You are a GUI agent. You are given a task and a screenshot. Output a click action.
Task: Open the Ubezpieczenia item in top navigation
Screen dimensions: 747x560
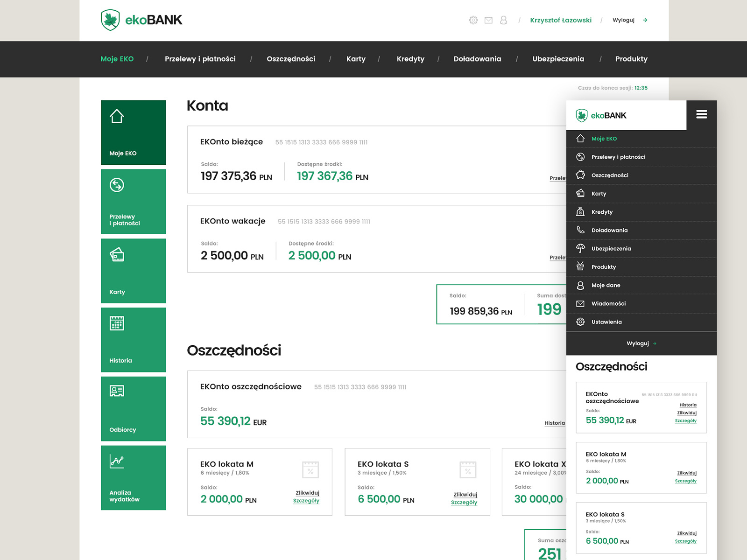click(558, 59)
